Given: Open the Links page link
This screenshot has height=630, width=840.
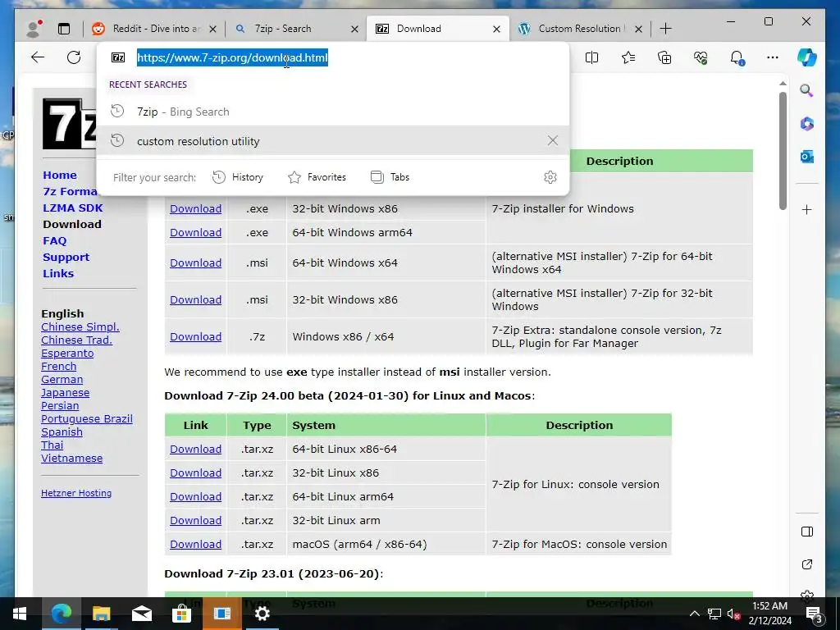Looking at the screenshot, I should tap(58, 273).
